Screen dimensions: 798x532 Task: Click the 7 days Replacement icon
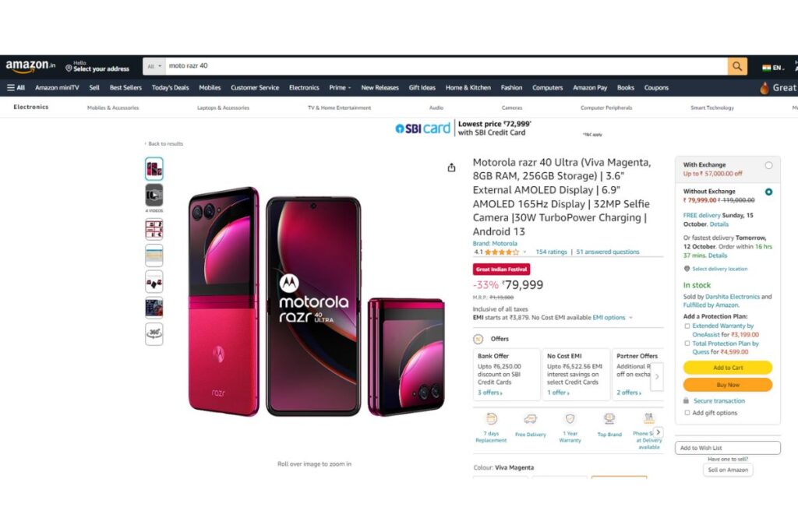(x=491, y=419)
